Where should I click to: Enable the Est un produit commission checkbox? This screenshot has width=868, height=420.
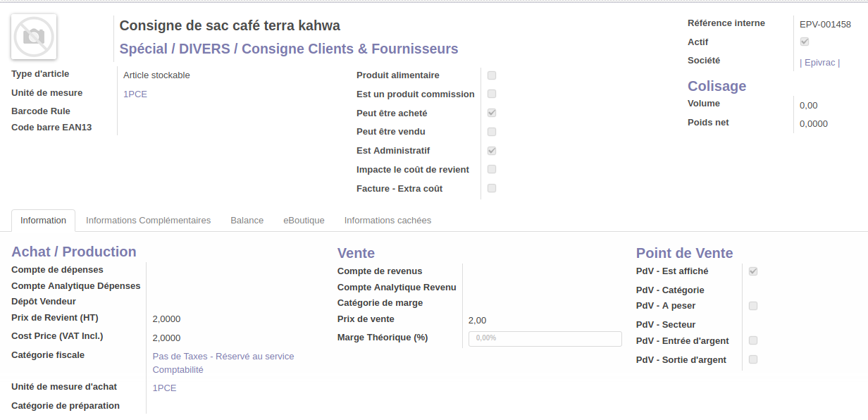492,94
